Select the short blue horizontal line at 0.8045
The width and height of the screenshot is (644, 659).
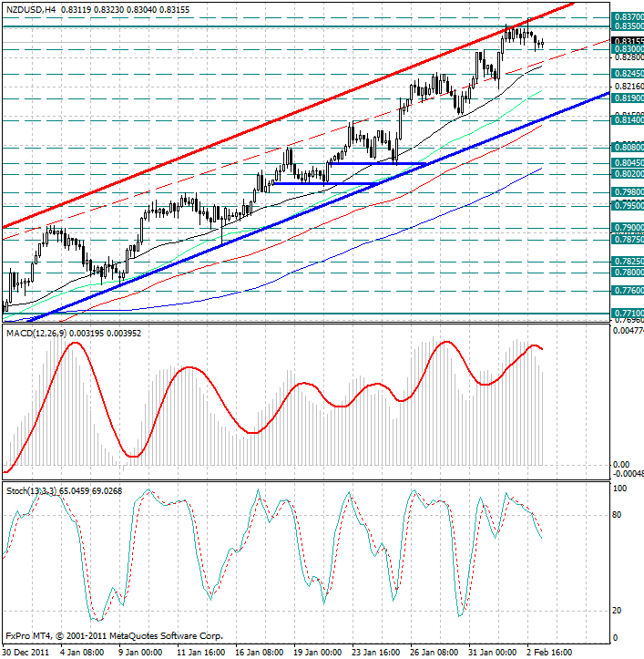pos(378,163)
